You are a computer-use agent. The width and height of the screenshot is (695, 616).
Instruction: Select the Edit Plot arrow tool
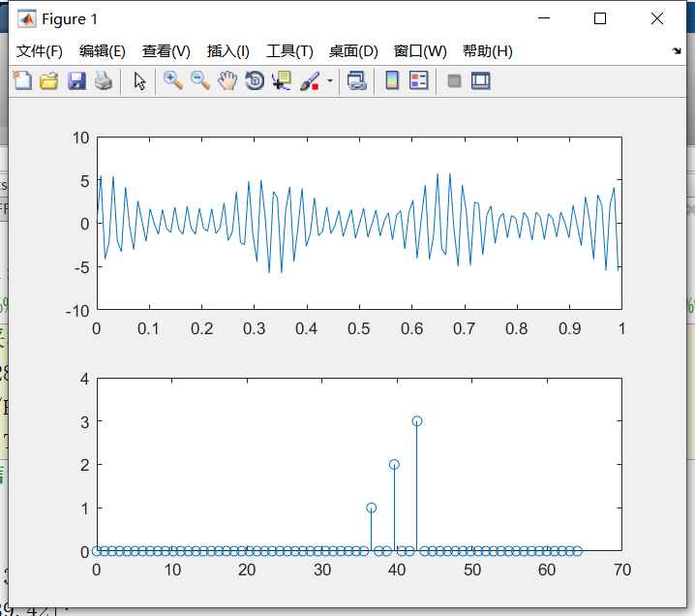coord(139,81)
